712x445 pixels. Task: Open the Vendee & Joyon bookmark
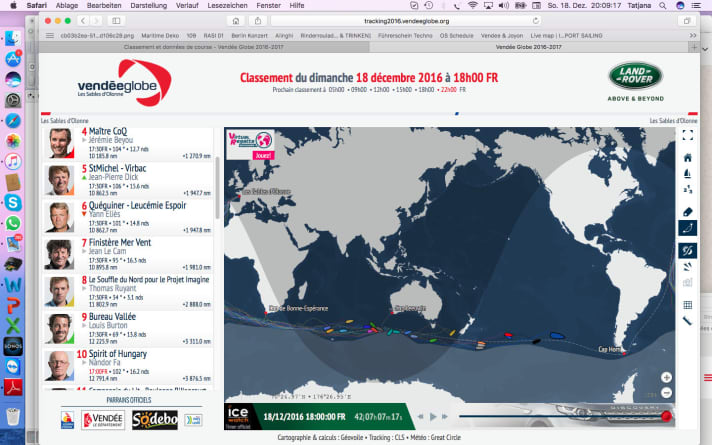pos(502,35)
